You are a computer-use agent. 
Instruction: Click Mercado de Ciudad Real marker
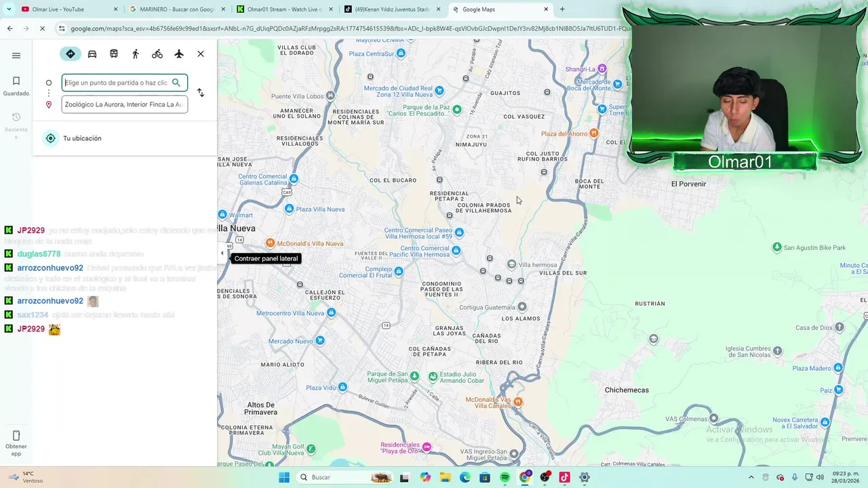(x=439, y=90)
